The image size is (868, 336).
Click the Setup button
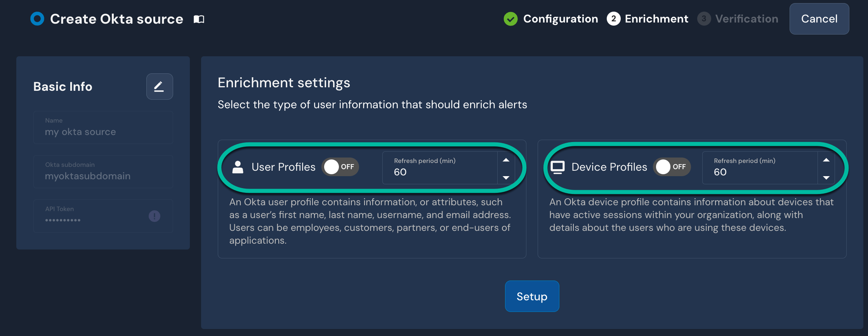pos(532,296)
